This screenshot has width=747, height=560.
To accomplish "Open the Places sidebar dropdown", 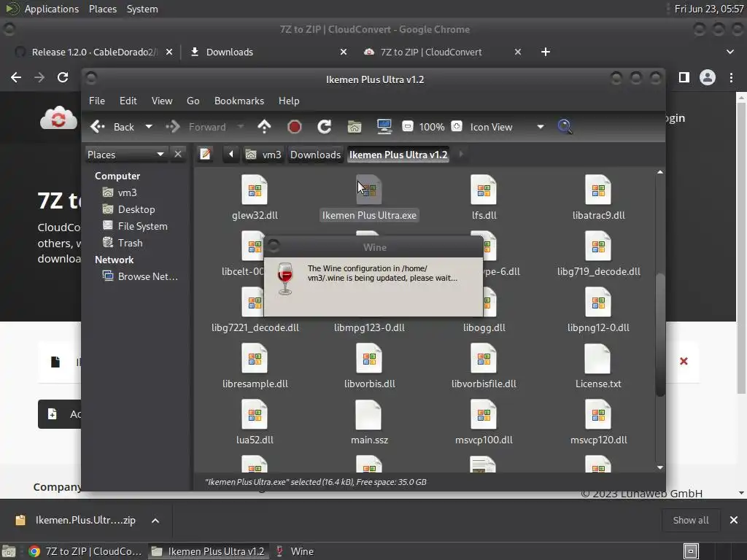I will pyautogui.click(x=125, y=155).
